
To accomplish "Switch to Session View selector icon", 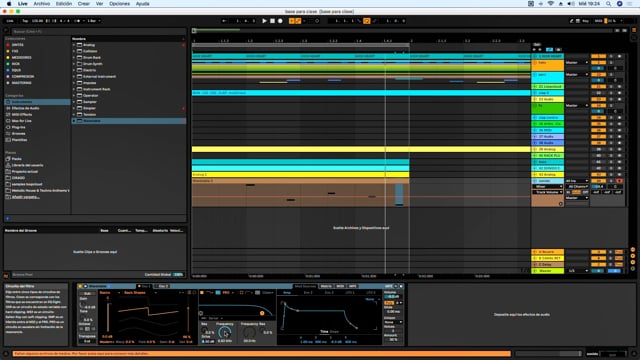I will (634, 37).
